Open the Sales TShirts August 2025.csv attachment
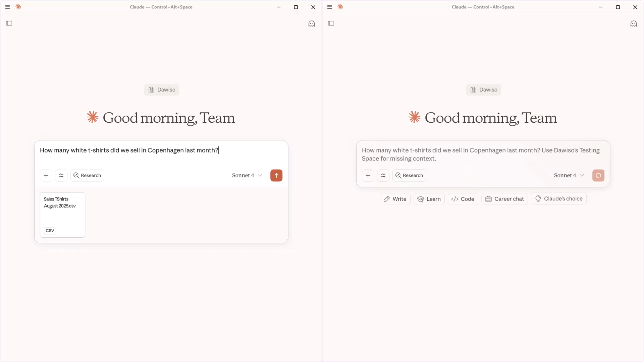 62,215
